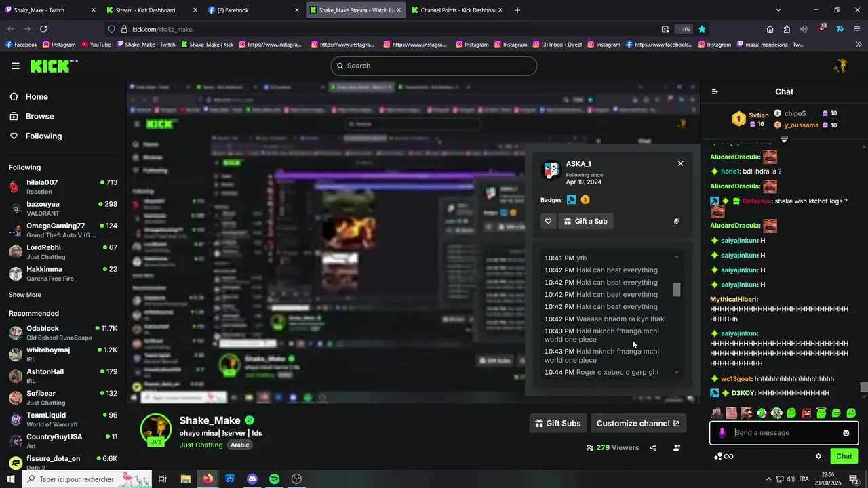This screenshot has width=868, height=488.
Task: Open channel points infinity icon
Action: tap(724, 456)
